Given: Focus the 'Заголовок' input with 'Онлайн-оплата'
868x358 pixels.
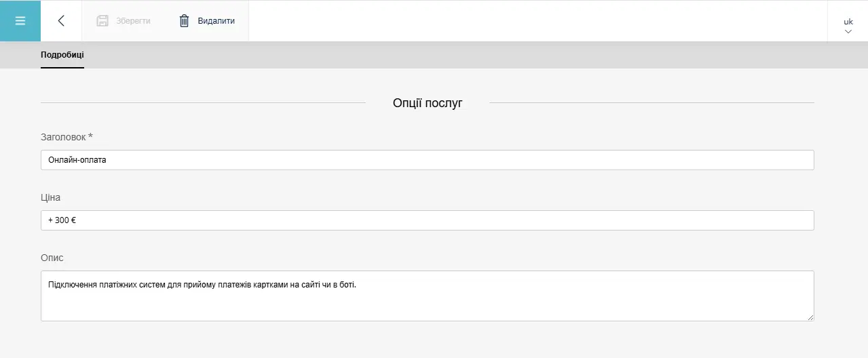Looking at the screenshot, I should [427, 160].
